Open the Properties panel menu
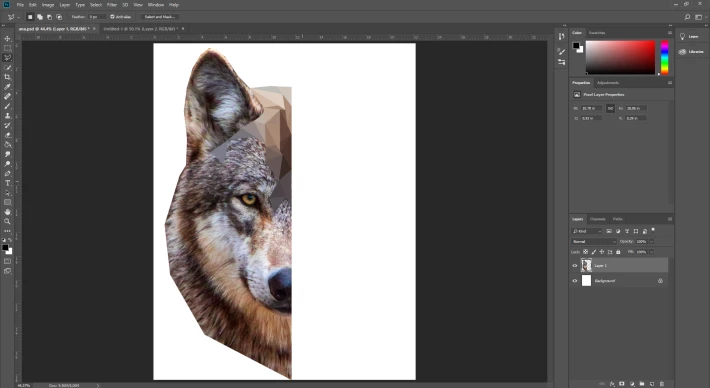The image size is (710, 388). click(x=670, y=83)
